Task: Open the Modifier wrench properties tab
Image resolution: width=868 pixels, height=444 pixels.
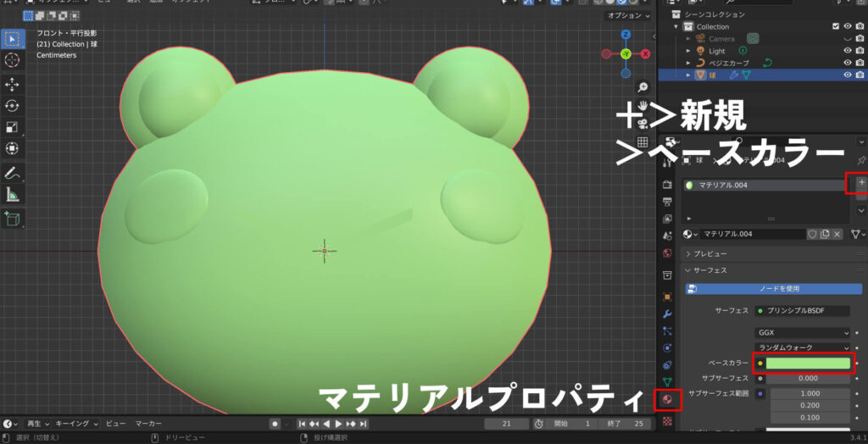Action: click(x=668, y=314)
